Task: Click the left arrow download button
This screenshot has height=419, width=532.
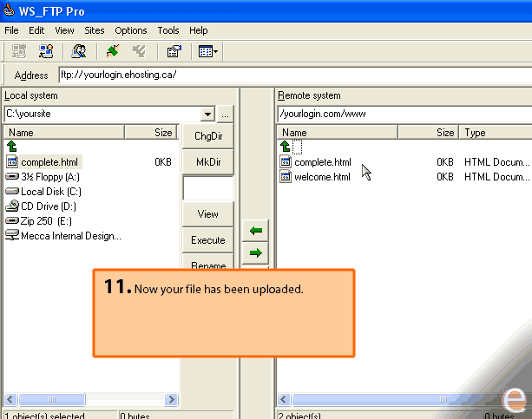Action: (x=256, y=231)
